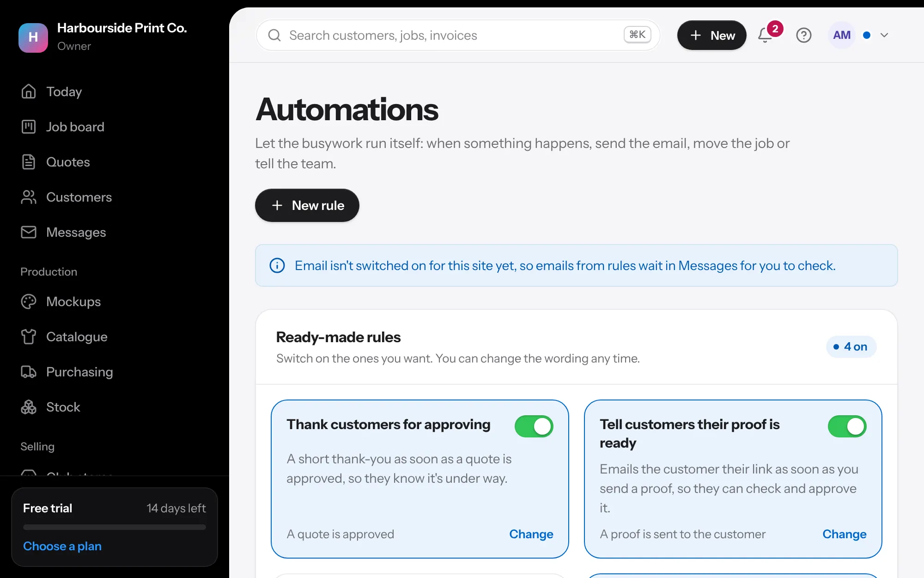
Task: Click the free trial progress bar
Action: click(115, 527)
